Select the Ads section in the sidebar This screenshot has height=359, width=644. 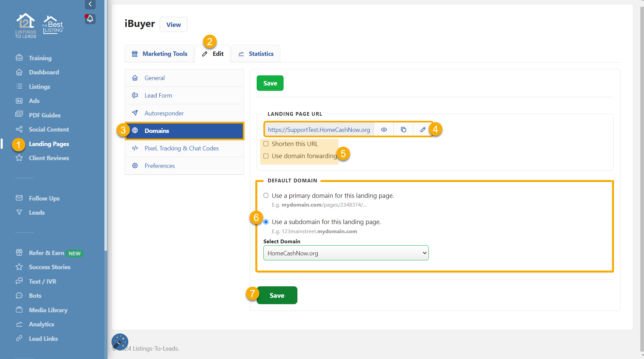coord(34,101)
